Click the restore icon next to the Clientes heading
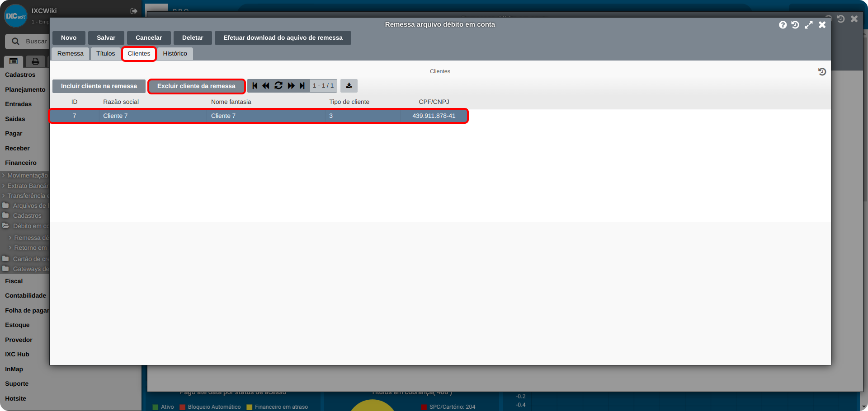 822,72
